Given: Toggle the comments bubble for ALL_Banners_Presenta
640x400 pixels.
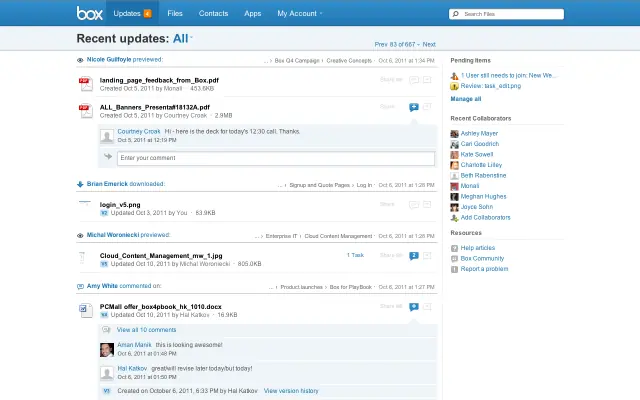Looking at the screenshot, I should coord(414,107).
